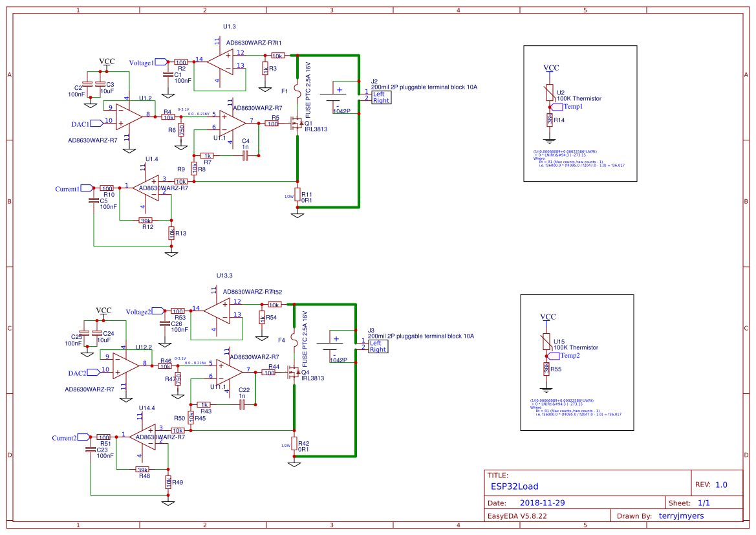Click the VCC label above the U2 thermistor
Viewport: 756px width, 535px height.
point(551,68)
